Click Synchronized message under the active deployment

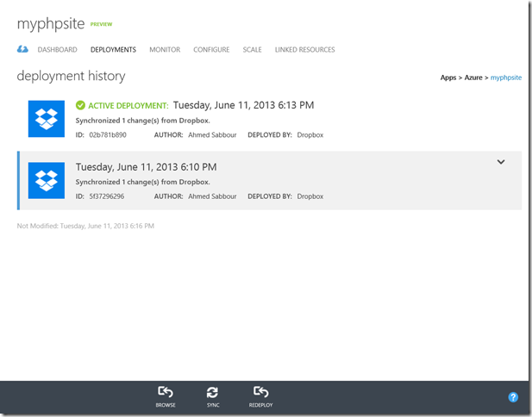tap(142, 121)
